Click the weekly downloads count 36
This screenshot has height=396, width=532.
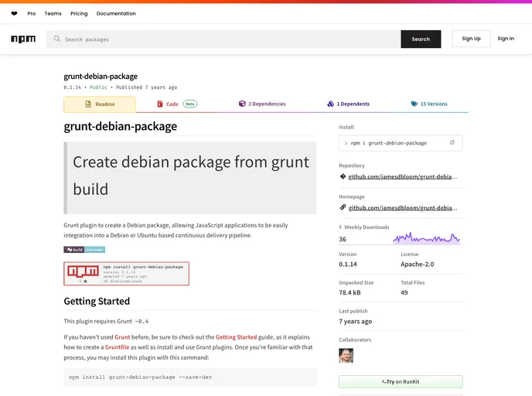click(x=343, y=239)
